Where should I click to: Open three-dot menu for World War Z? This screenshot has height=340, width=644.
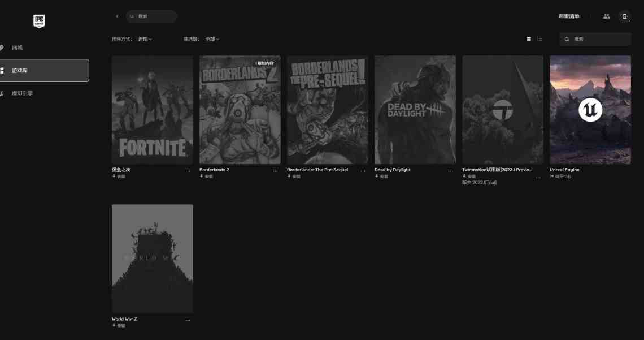coord(188,320)
